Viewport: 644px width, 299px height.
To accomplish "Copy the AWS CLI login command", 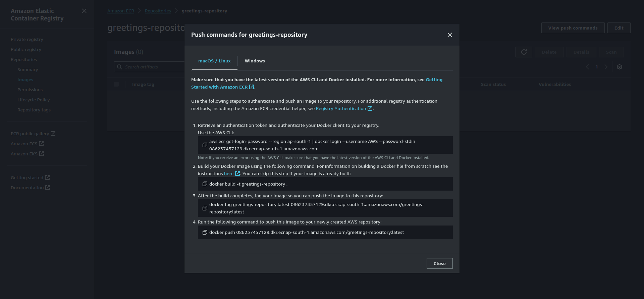I will 205,145.
